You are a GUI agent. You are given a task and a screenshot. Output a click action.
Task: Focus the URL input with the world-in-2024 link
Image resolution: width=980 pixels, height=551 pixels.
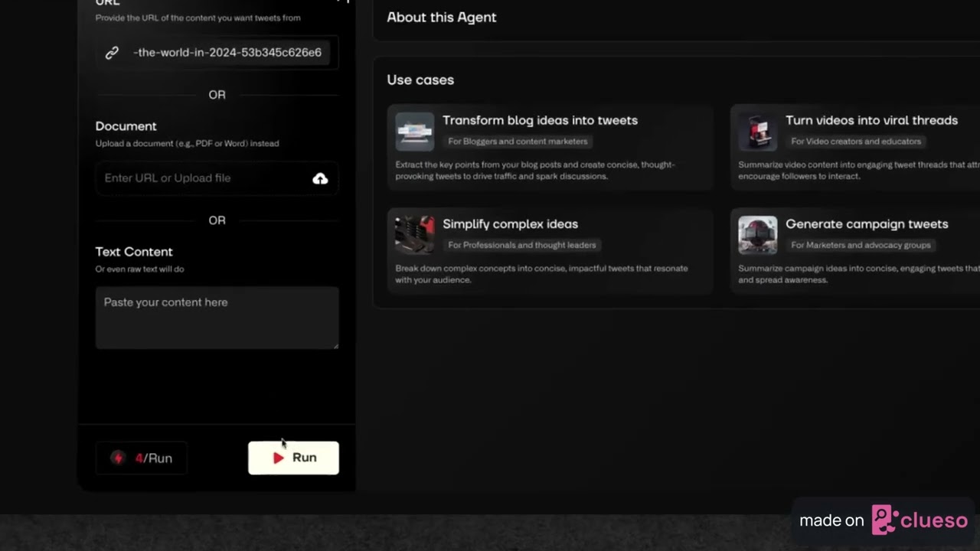tap(217, 53)
